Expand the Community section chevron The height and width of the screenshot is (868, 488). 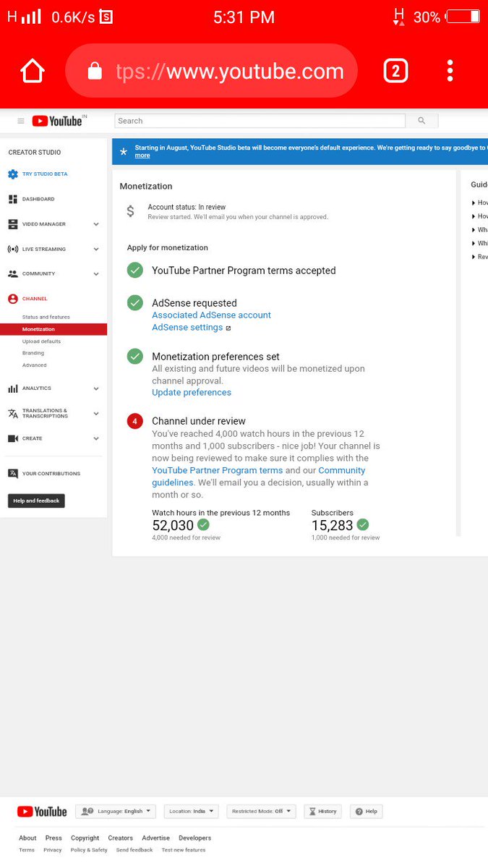(x=96, y=274)
